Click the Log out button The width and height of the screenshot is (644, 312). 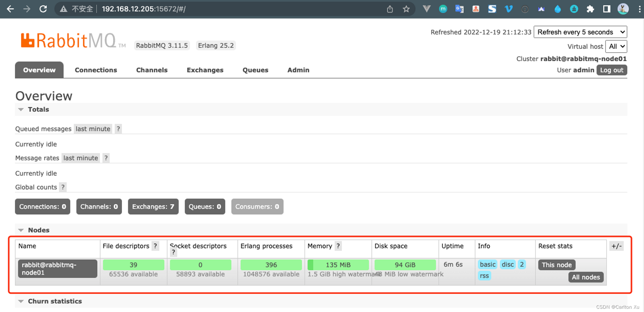tap(611, 70)
